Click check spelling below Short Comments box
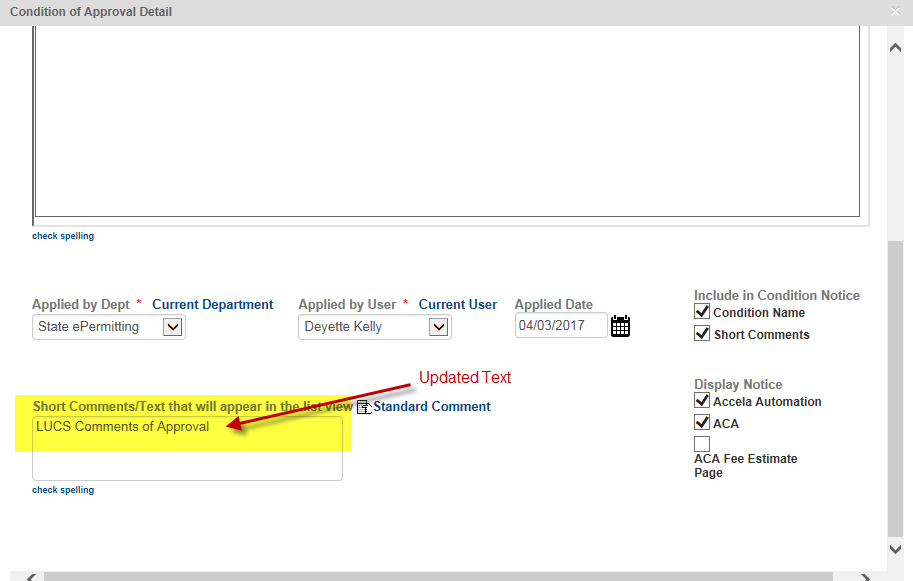The width and height of the screenshot is (913, 581). pyautogui.click(x=63, y=490)
